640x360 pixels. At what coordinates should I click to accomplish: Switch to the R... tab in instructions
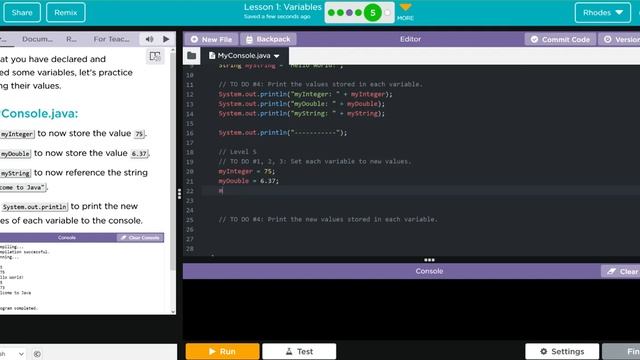71,39
